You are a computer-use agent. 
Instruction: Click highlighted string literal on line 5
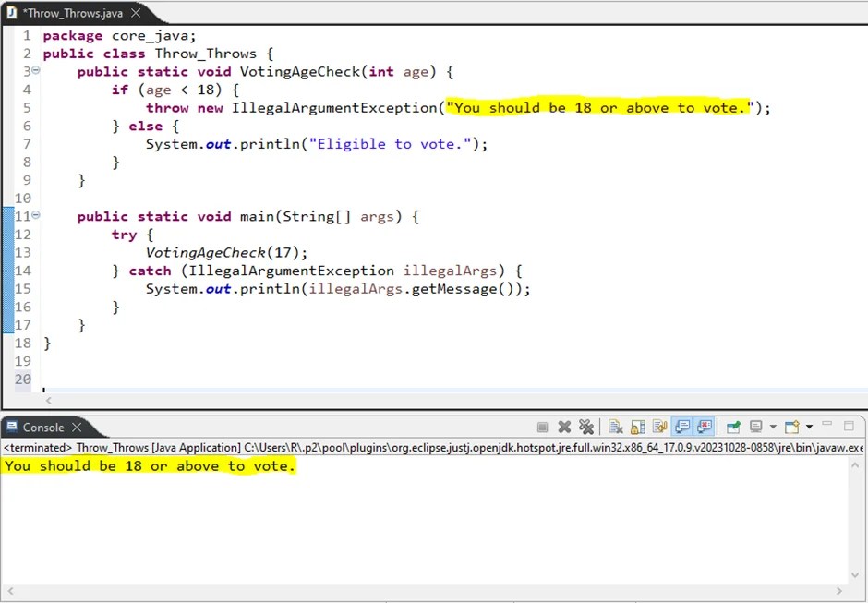(x=600, y=108)
